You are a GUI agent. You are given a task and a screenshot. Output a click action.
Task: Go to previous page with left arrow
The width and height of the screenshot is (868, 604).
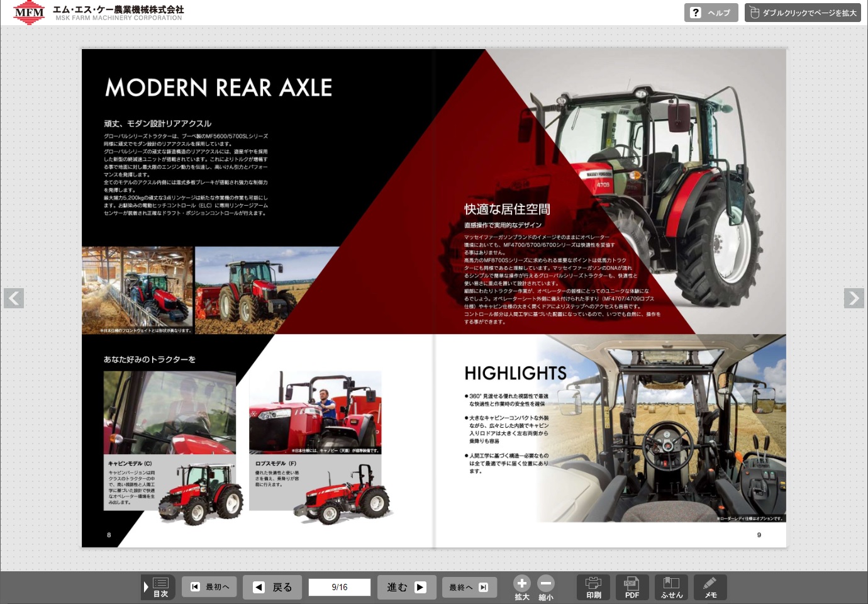click(14, 298)
